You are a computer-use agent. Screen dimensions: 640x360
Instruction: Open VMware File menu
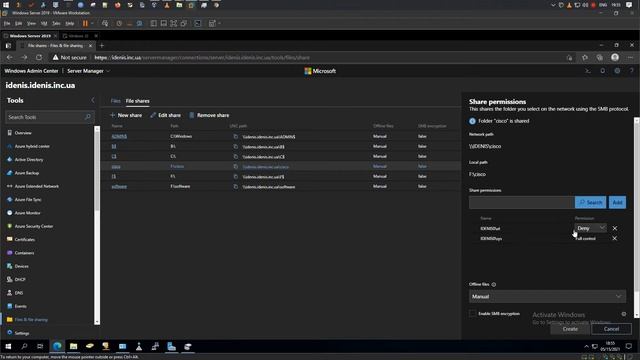(x=7, y=24)
